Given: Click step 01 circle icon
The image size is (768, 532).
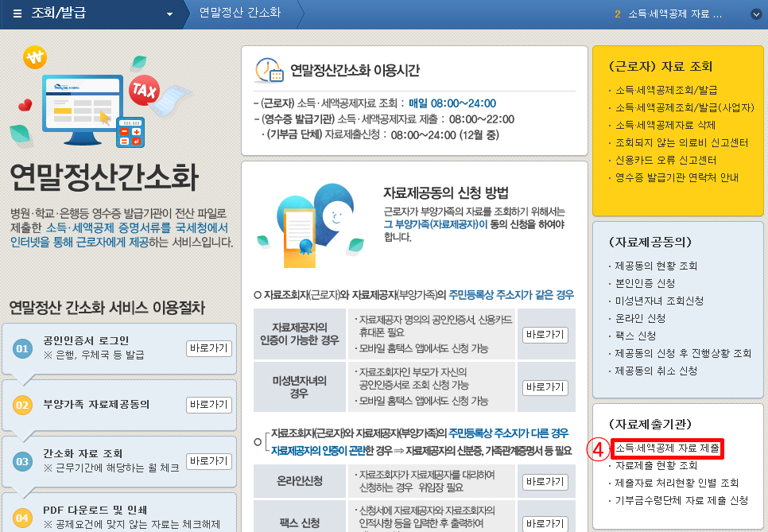Looking at the screenshot, I should coord(22,349).
